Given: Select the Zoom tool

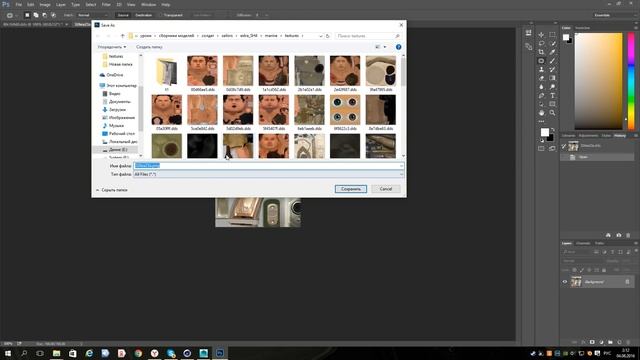Looking at the screenshot, I should pyautogui.click(x=552, y=113).
